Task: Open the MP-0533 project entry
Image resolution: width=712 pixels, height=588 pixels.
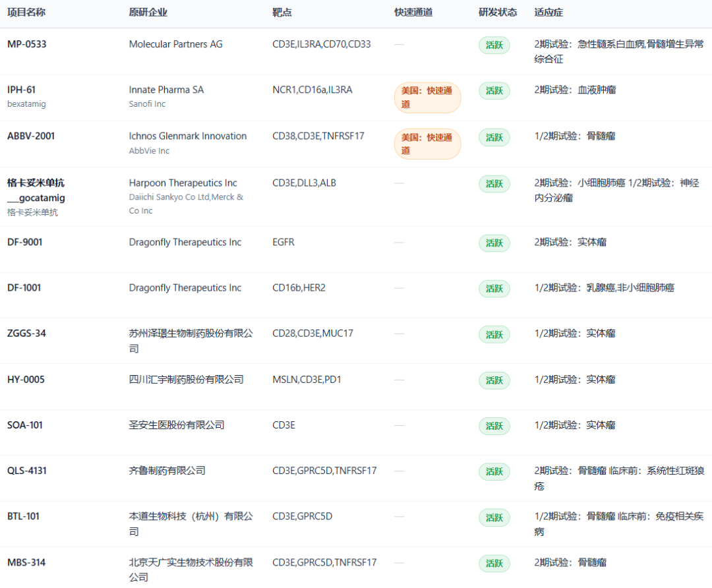Action: pyautogui.click(x=27, y=44)
